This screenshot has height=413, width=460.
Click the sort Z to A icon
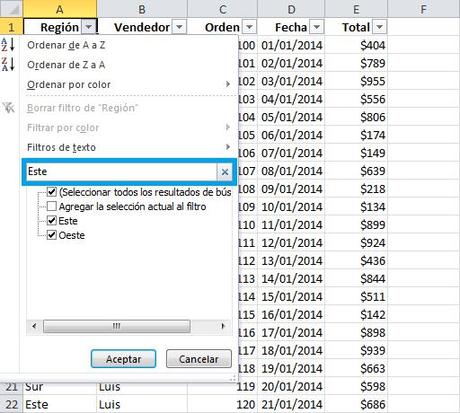point(8,64)
